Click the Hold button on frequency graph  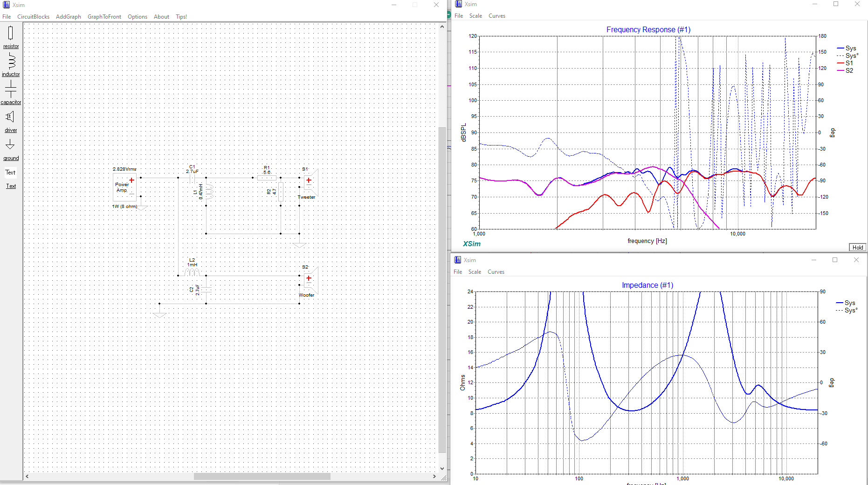[x=858, y=247]
